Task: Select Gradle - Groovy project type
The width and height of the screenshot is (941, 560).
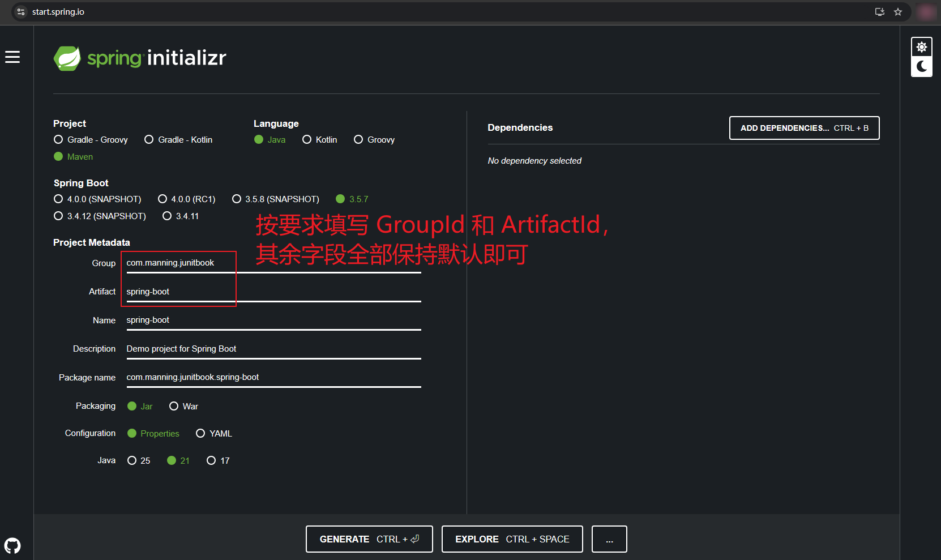Action: [x=91, y=140]
